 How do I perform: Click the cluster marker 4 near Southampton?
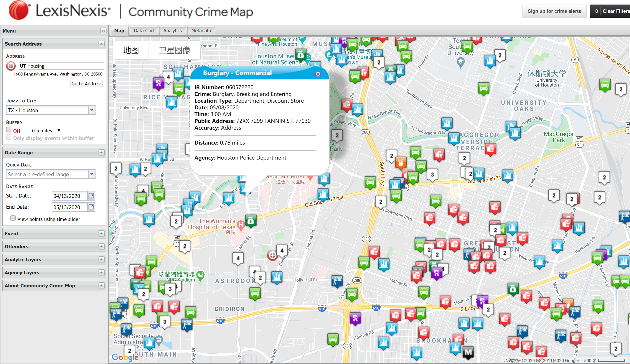point(168,77)
